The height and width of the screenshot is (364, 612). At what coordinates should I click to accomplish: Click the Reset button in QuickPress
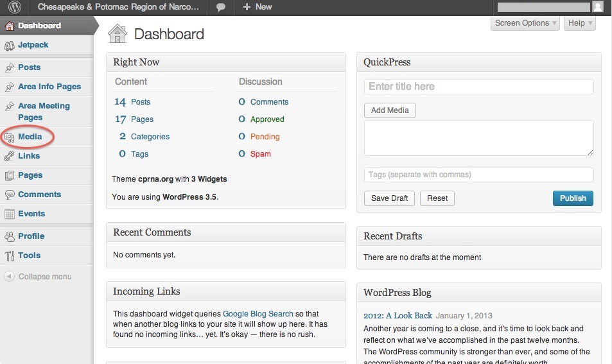click(x=437, y=198)
